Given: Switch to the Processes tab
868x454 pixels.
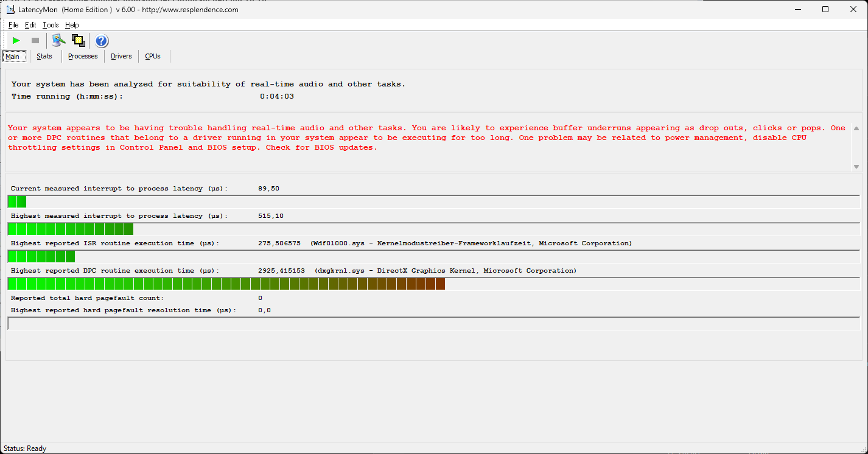Looking at the screenshot, I should coord(83,56).
